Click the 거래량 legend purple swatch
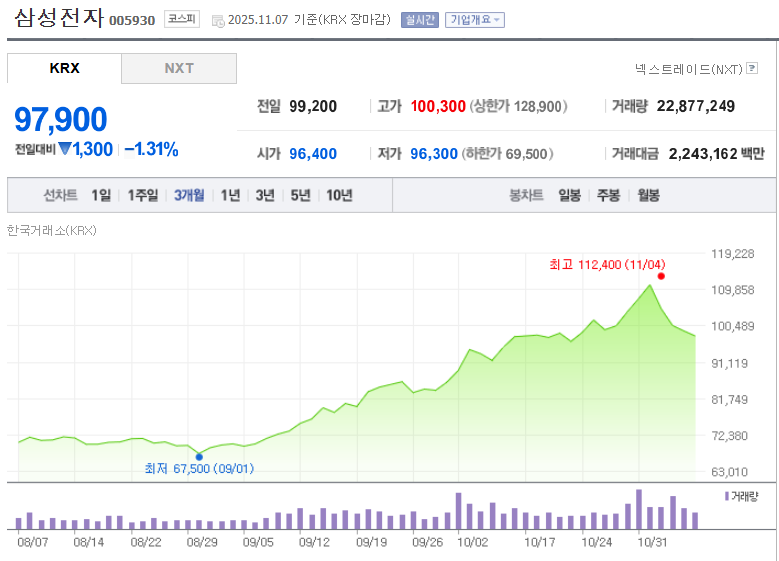779x561 pixels. point(727,496)
